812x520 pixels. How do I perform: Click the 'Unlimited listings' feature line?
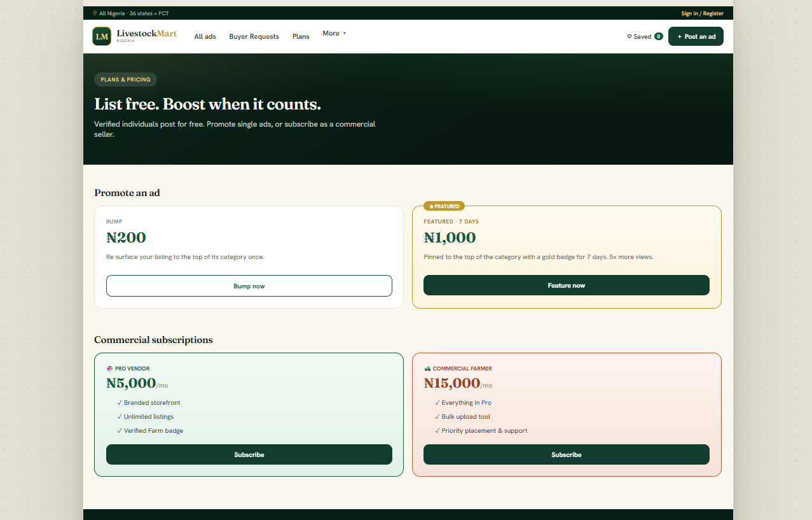point(146,416)
